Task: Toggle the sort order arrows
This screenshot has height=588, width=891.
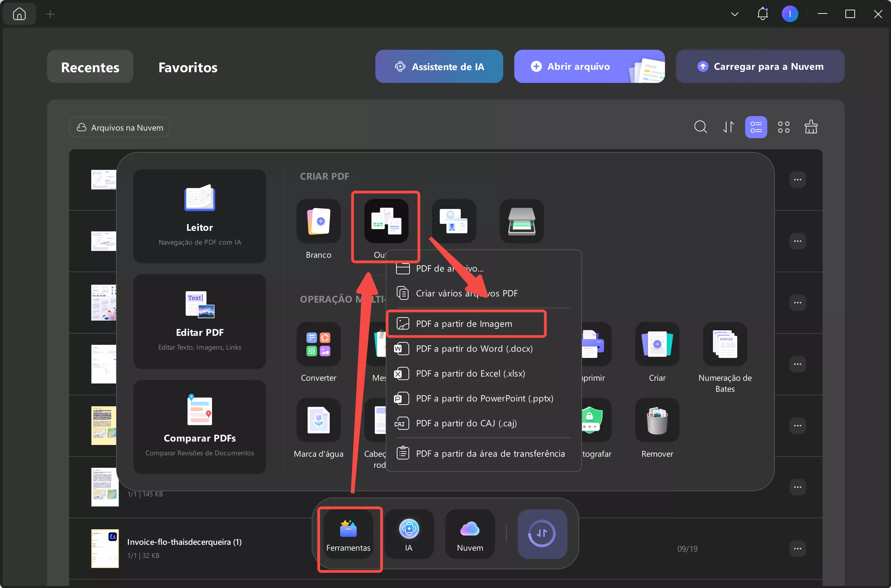Action: point(728,127)
